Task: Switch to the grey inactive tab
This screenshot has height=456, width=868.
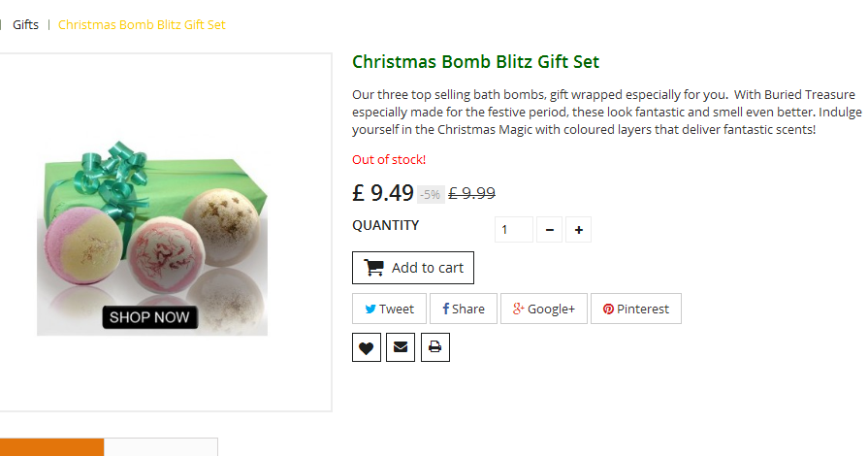Action: click(160, 447)
